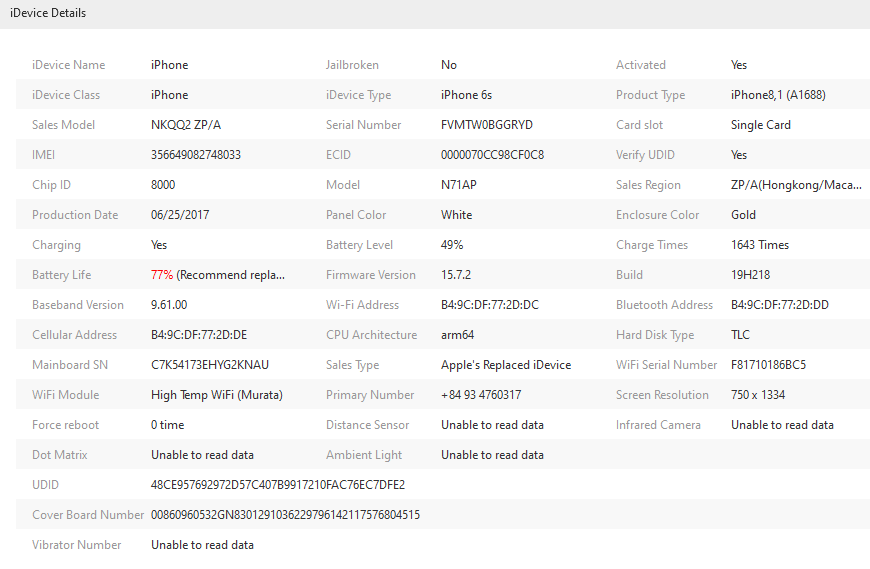Click the red 77% battery life value

click(x=162, y=275)
